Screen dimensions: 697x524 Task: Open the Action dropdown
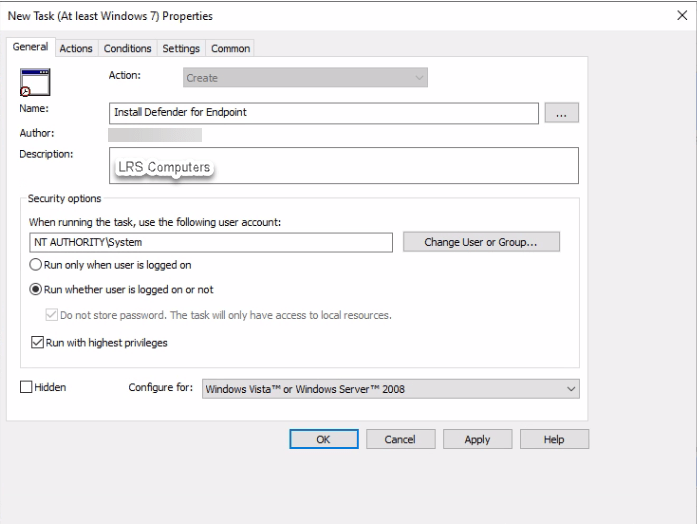pyautogui.click(x=307, y=78)
